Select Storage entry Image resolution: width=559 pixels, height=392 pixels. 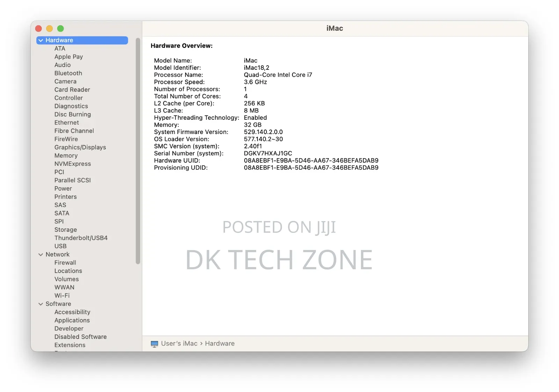coord(65,230)
